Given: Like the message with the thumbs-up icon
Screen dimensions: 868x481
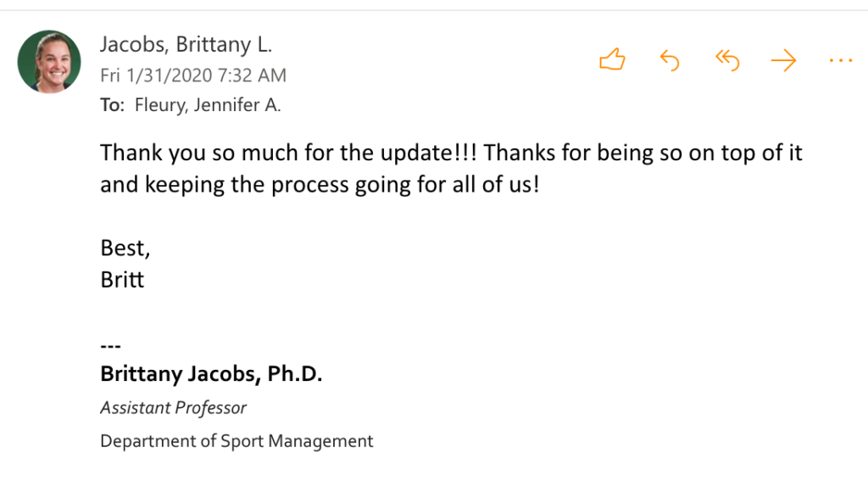Looking at the screenshot, I should [x=612, y=60].
